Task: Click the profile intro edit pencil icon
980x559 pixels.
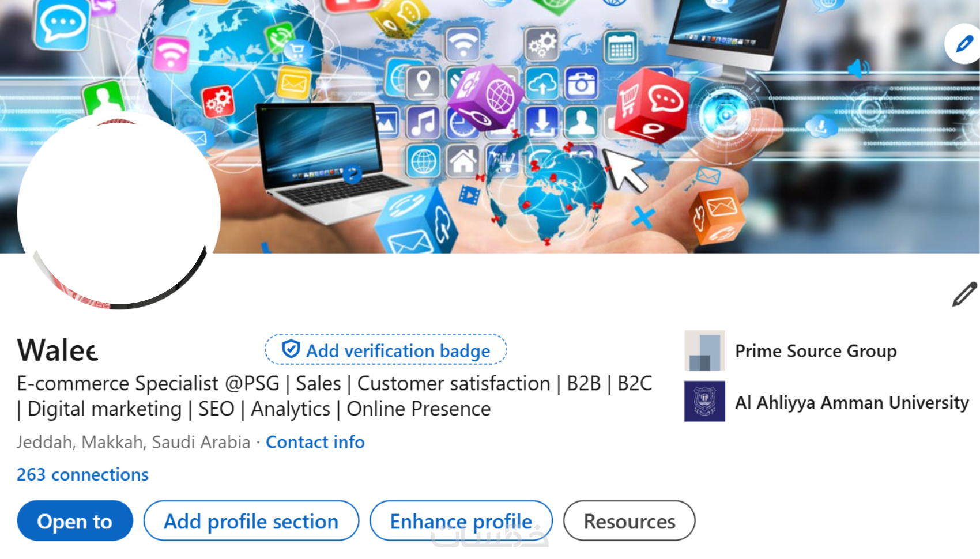Action: [964, 294]
